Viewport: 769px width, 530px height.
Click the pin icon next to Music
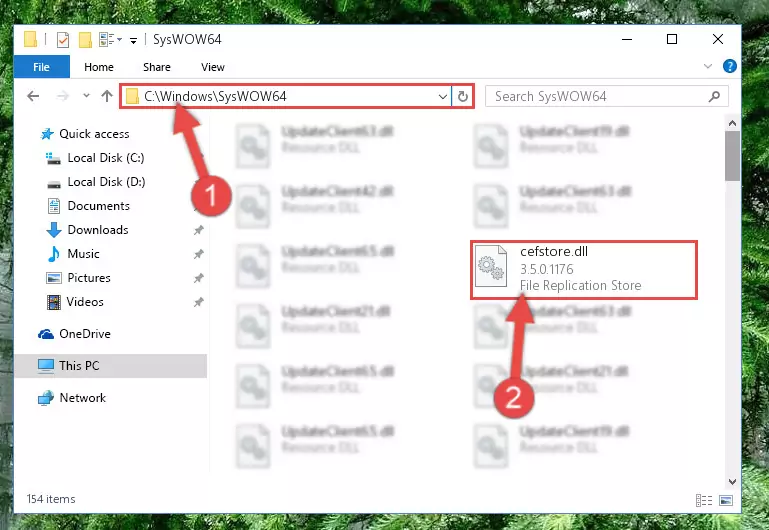198,254
